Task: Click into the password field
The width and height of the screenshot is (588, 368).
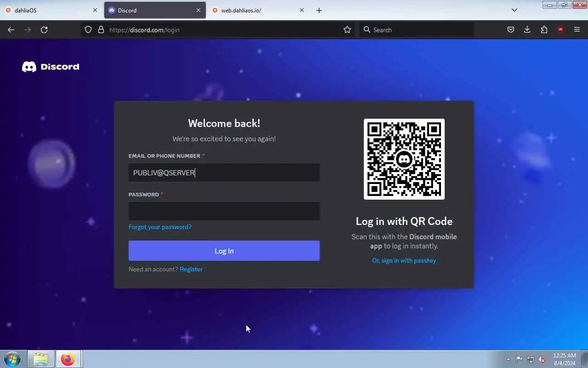Action: tap(224, 211)
